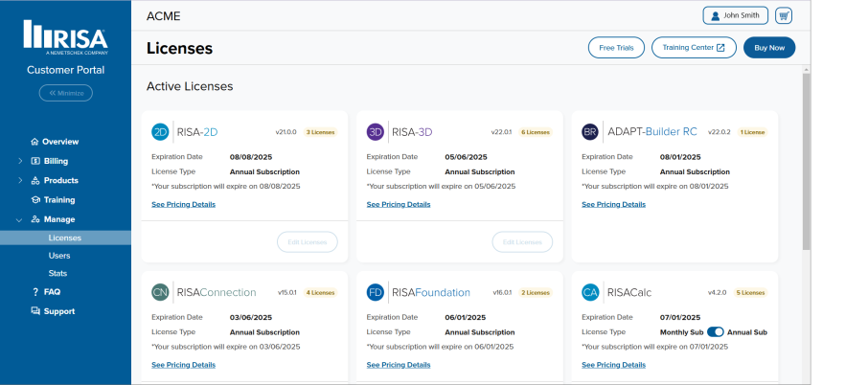Click the RISAFoundation FD icon

point(376,293)
